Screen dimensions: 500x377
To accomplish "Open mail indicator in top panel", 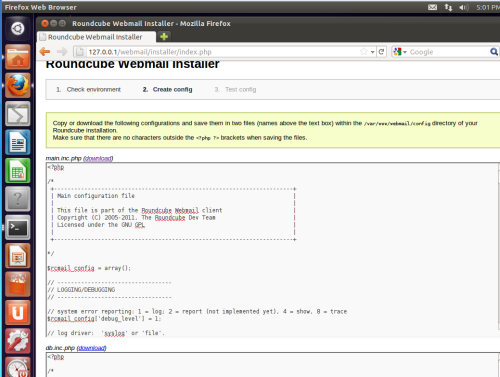I will click(x=432, y=7).
